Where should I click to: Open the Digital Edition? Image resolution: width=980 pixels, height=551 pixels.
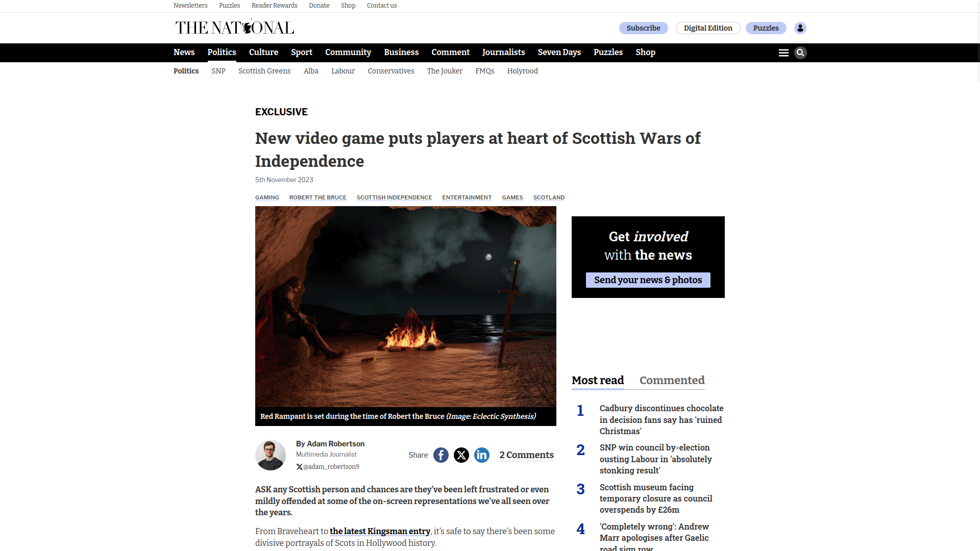coord(708,28)
